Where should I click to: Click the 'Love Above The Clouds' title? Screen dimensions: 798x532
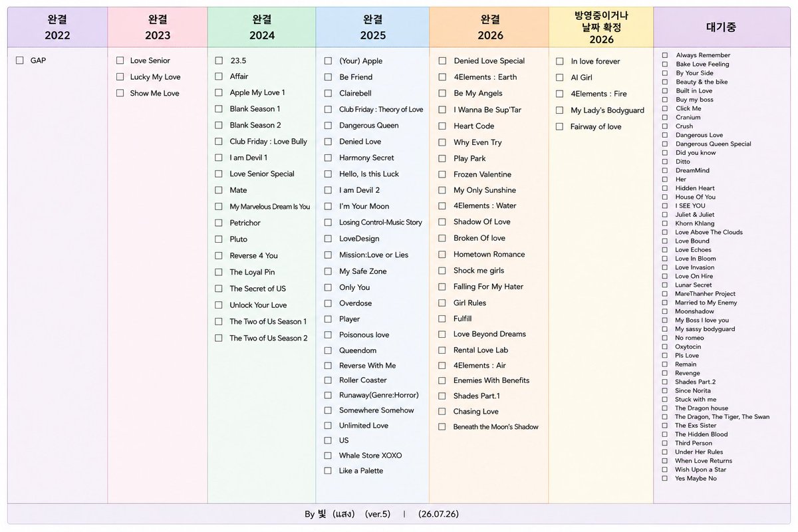tap(709, 232)
